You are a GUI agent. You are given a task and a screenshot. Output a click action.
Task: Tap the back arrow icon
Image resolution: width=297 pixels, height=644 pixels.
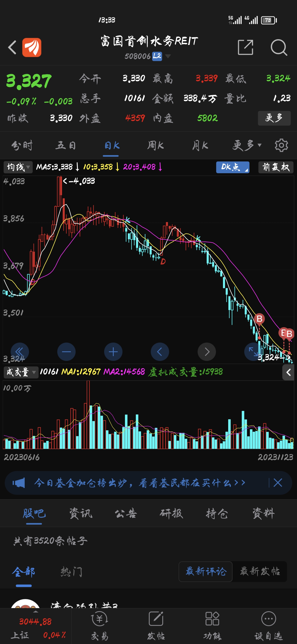pyautogui.click(x=12, y=47)
